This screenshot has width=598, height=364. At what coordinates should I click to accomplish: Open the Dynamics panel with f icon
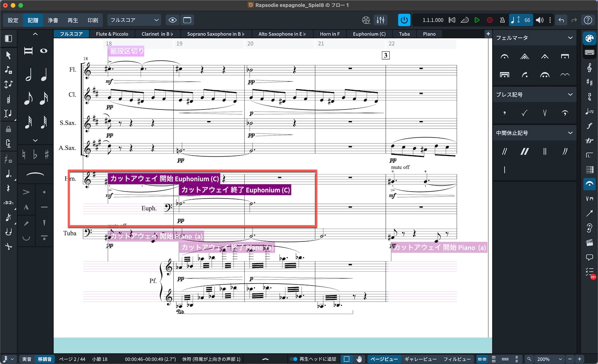pyautogui.click(x=589, y=126)
